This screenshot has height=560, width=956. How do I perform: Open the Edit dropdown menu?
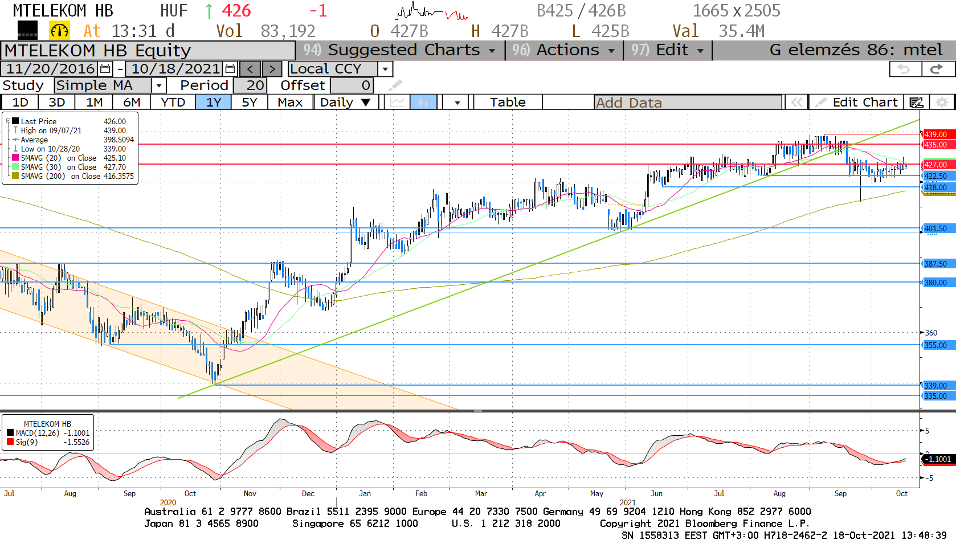tap(668, 50)
